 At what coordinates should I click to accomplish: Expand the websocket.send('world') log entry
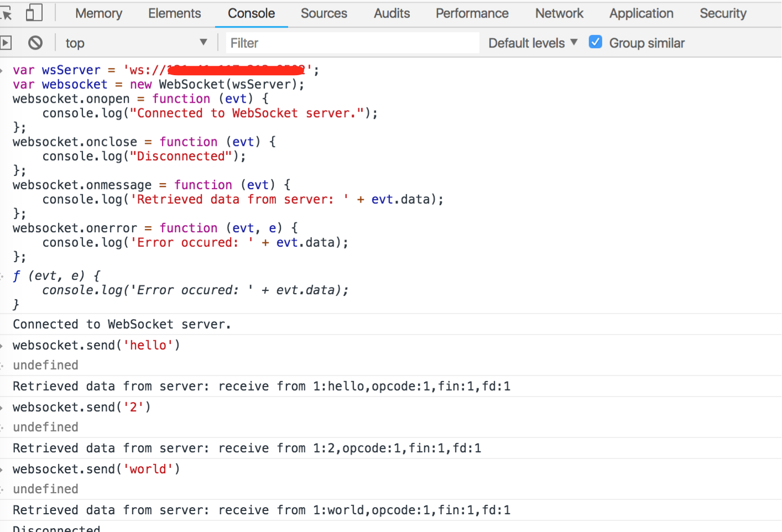tap(5, 468)
